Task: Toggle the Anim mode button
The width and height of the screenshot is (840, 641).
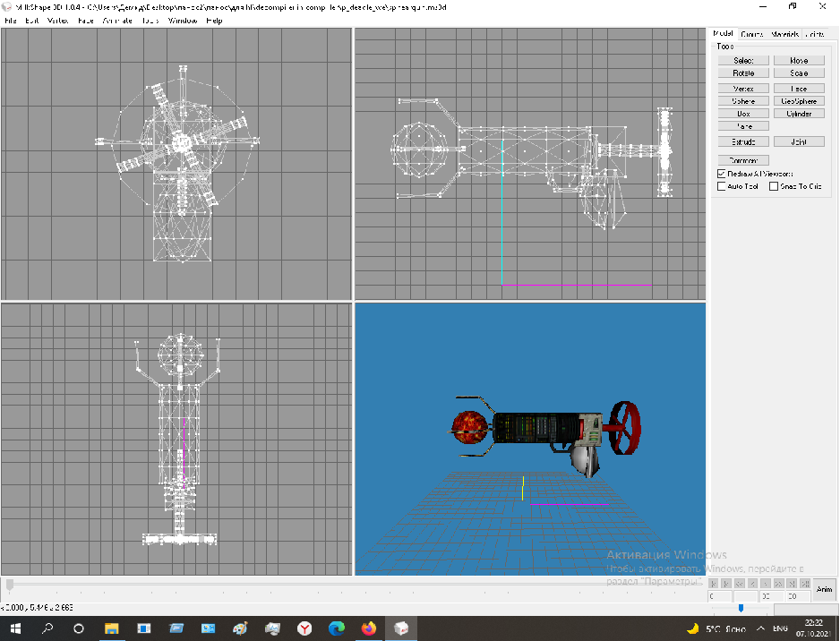Action: click(x=824, y=589)
